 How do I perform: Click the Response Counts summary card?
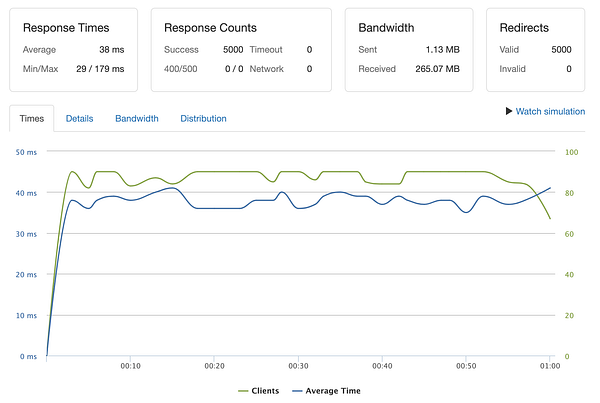tap(241, 50)
